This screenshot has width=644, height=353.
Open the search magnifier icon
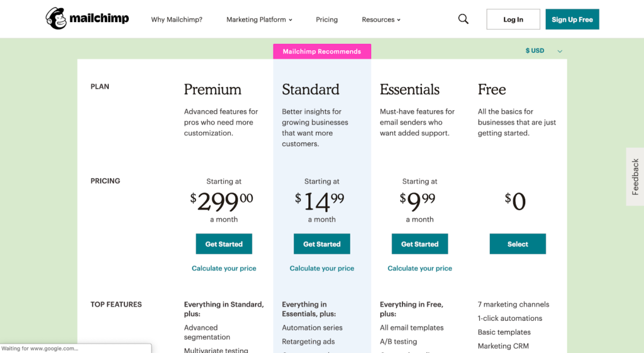(464, 20)
